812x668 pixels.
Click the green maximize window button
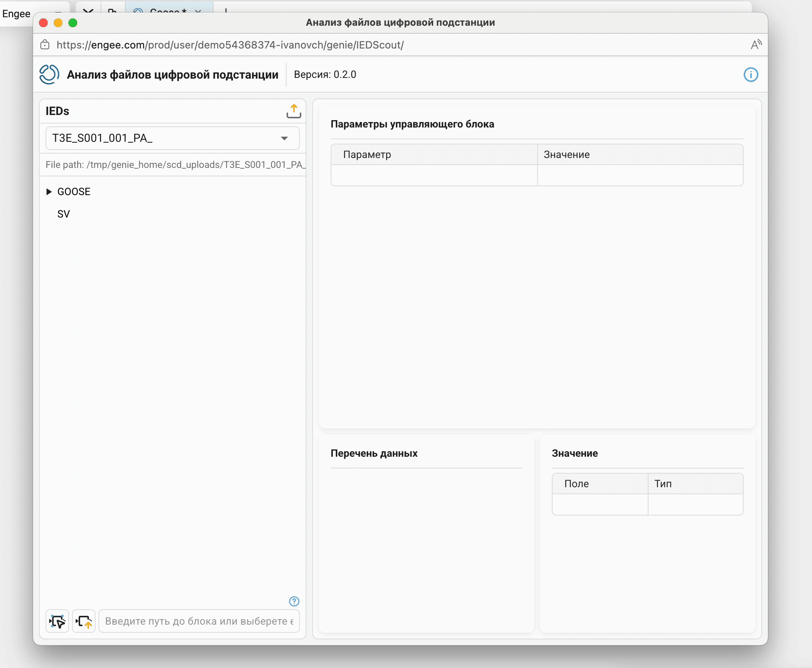point(73,23)
